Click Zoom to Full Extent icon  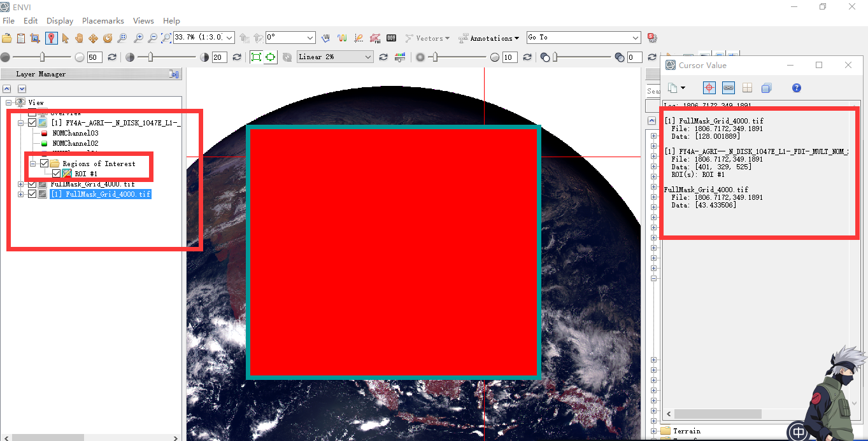pyautogui.click(x=166, y=38)
